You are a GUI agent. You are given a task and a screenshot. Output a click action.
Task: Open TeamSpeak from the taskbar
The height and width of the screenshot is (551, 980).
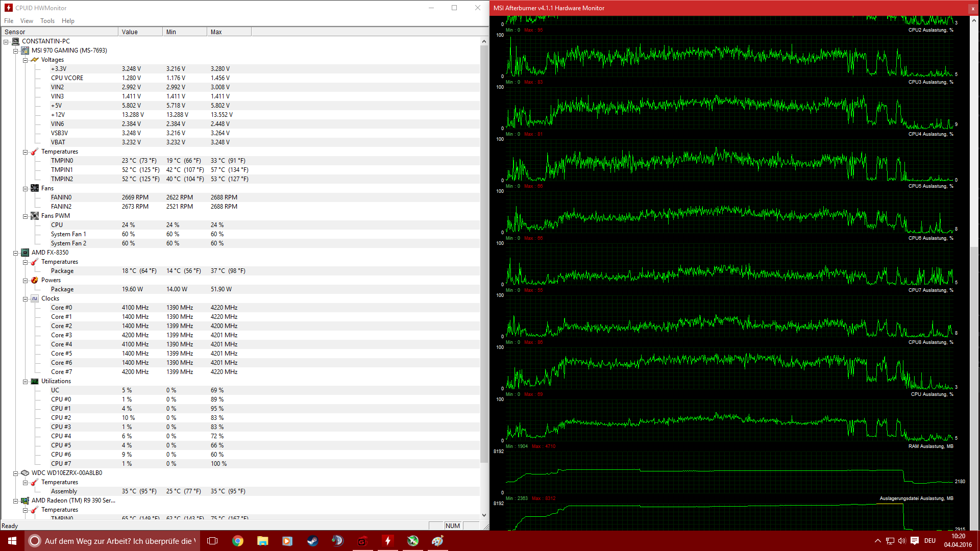[x=337, y=541]
